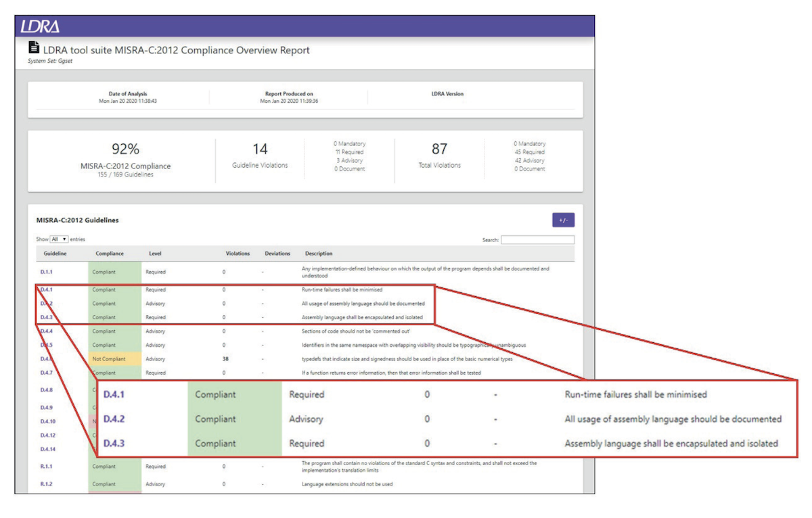Sort the table by Compliance column header
Image resolution: width=812 pixels, height=518 pixels.
pos(110,254)
